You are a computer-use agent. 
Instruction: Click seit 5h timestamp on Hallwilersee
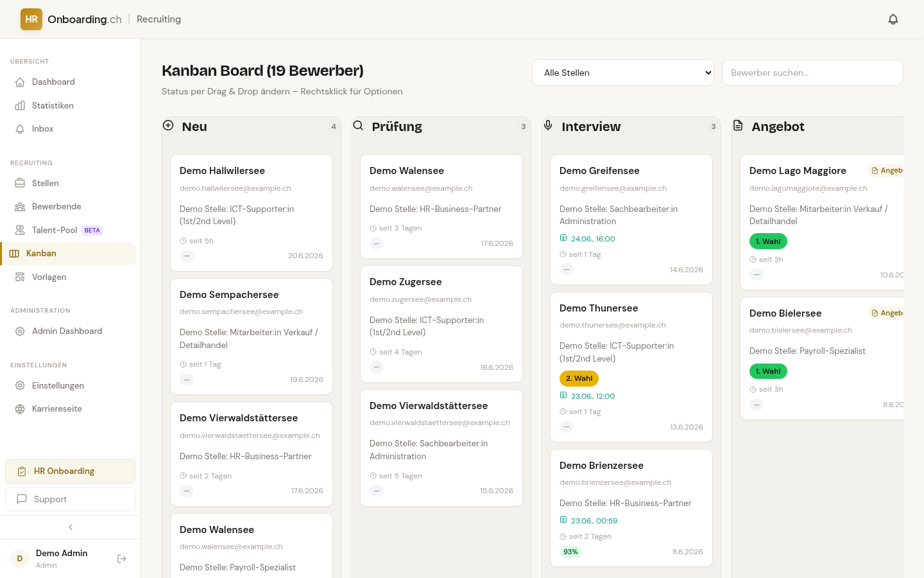[x=196, y=241]
